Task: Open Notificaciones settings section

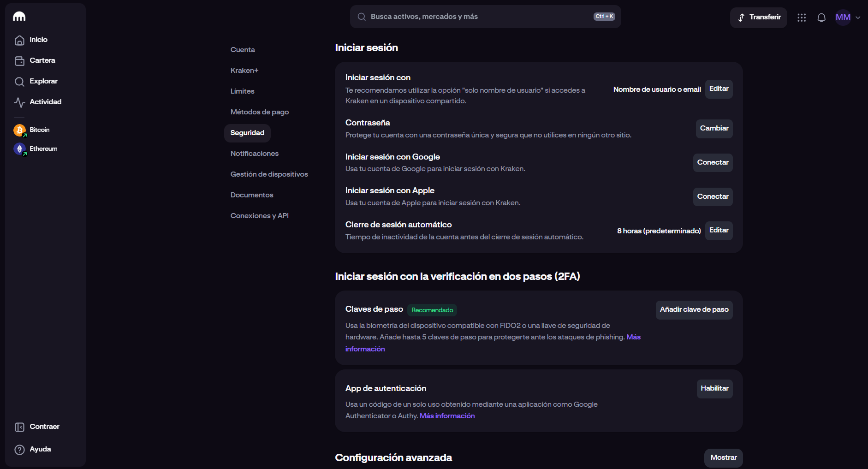Action: (x=255, y=154)
